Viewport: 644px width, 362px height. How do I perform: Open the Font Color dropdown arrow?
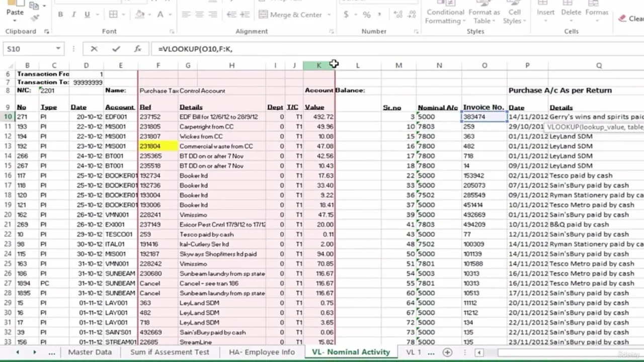[171, 15]
